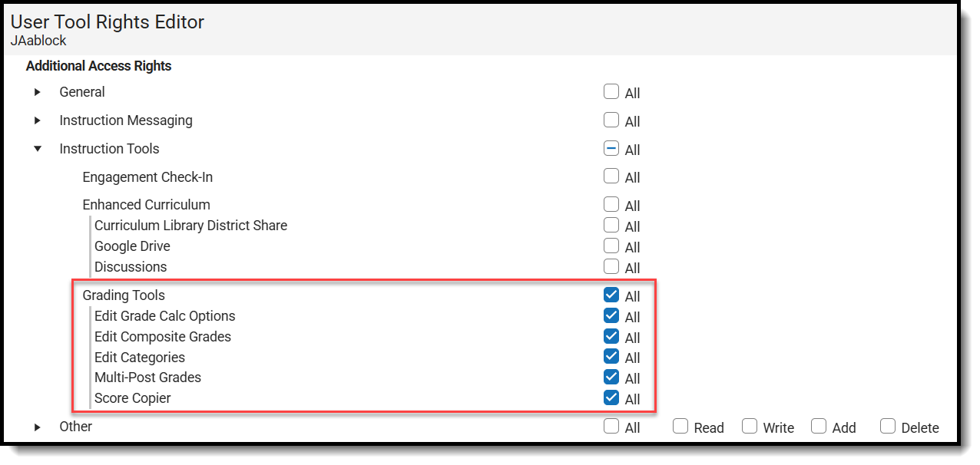Disable Multi-Post Grades access
The height and width of the screenshot is (465, 980).
[611, 378]
